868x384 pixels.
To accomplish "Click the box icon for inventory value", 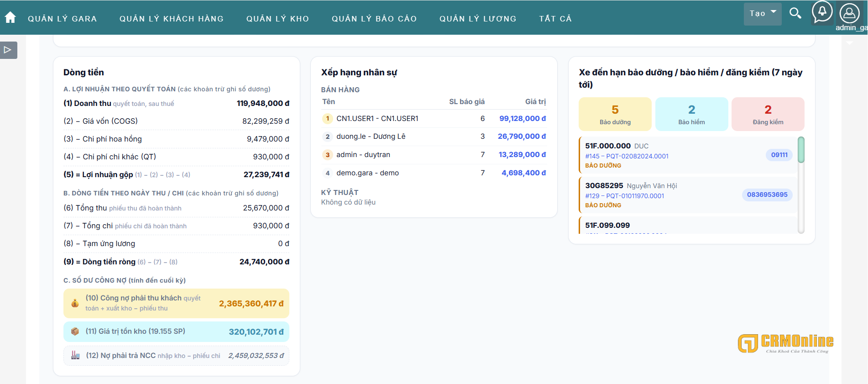I will tap(75, 331).
